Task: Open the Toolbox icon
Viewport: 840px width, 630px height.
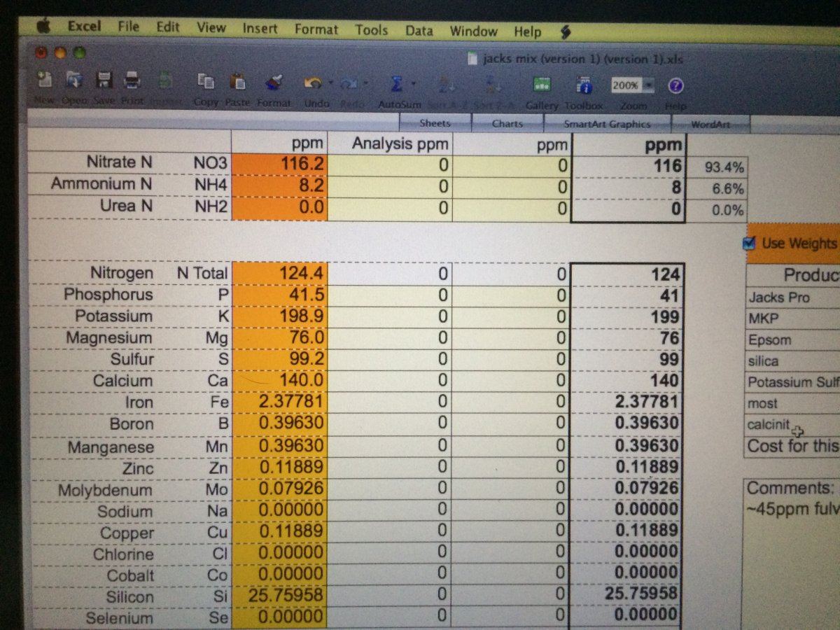Action: coord(583,85)
